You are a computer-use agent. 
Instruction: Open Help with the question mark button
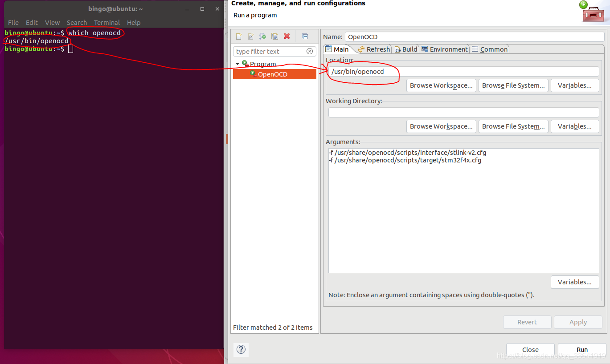(x=241, y=349)
